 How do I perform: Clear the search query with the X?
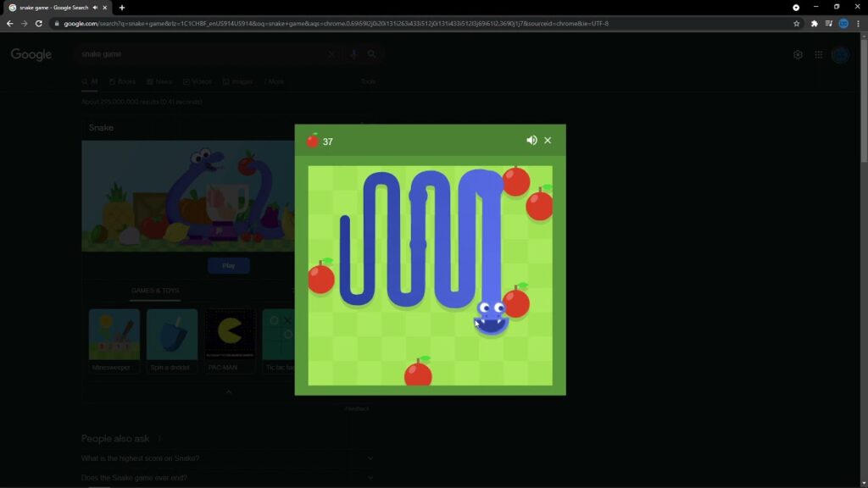coord(331,54)
